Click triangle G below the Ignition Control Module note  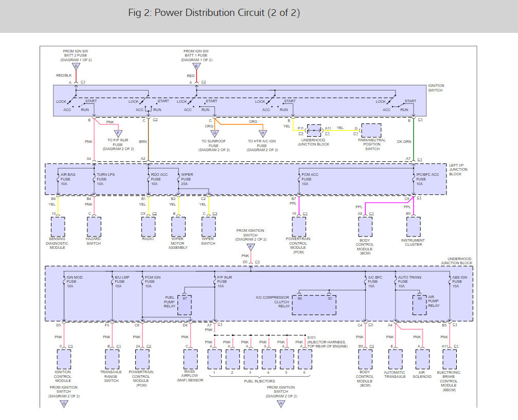click(x=64, y=404)
